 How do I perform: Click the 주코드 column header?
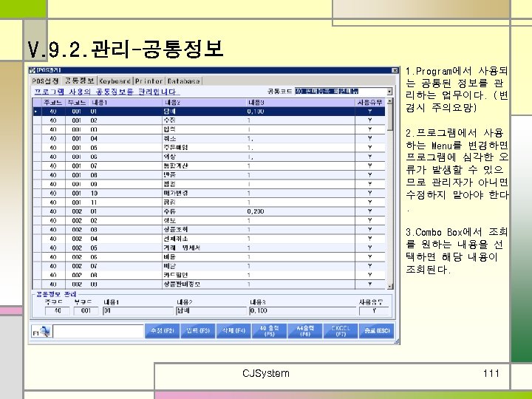point(53,103)
